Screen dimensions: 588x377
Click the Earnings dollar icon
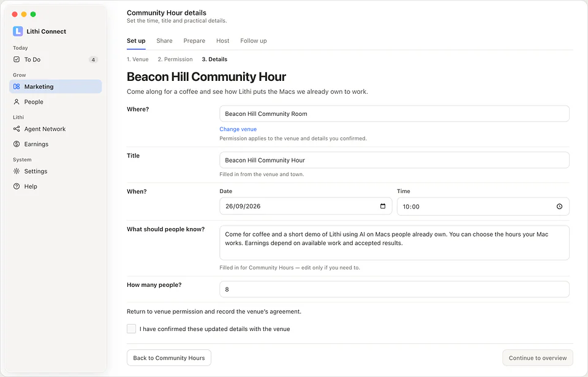17,144
